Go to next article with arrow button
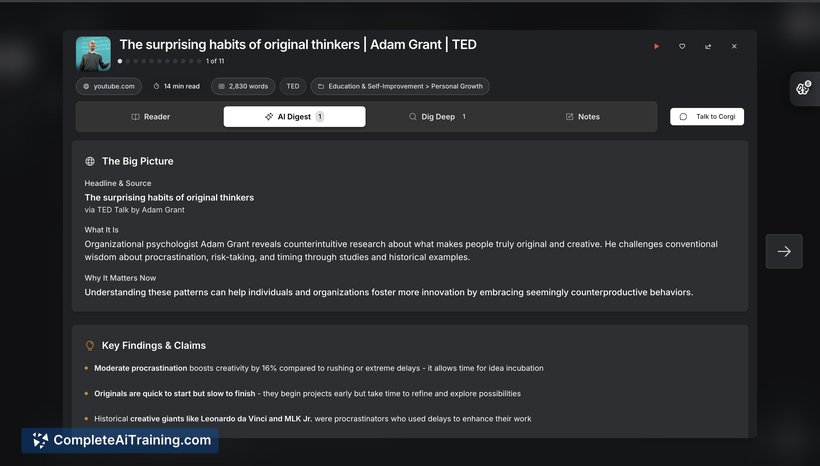The image size is (820, 466). (784, 252)
